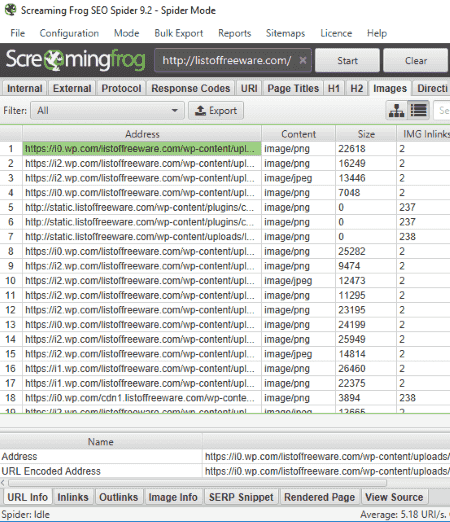Click the Spider: Idle status text
The image size is (450, 522).
point(26,514)
